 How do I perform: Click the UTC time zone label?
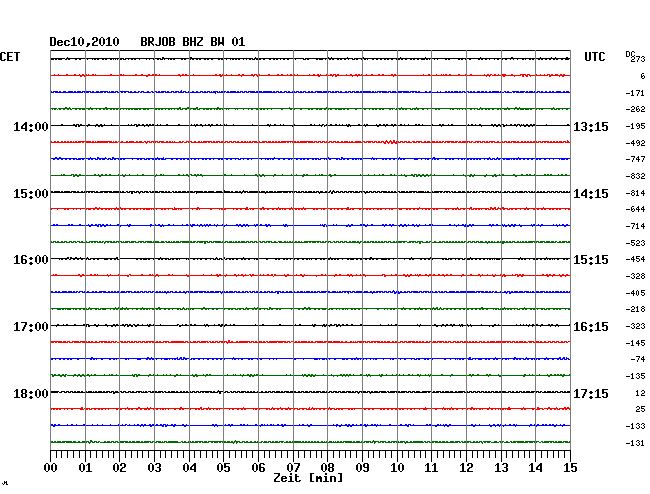pos(595,57)
